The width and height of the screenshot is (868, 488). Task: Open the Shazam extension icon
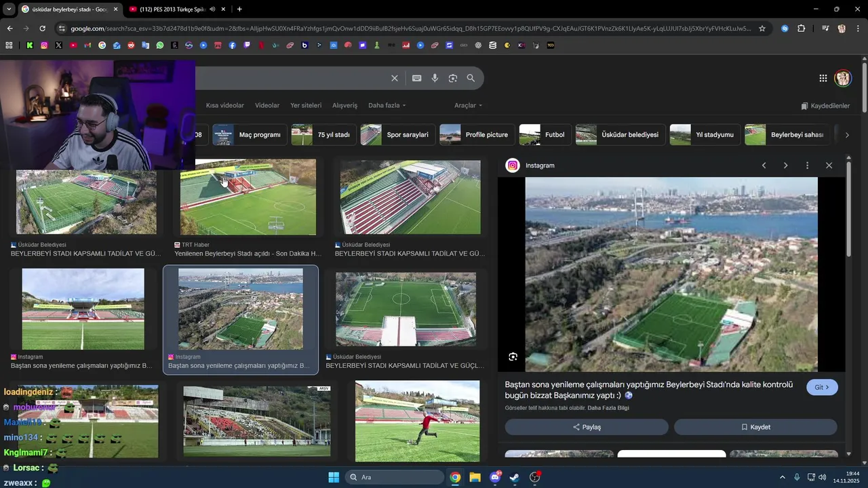(785, 28)
